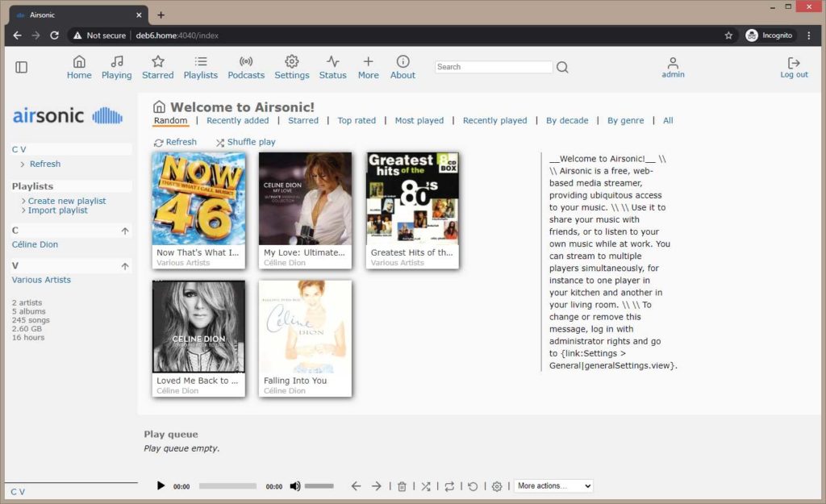Viewport: 826px width, 504px height.
Task: Refresh the sidebar artist list
Action: coord(45,164)
